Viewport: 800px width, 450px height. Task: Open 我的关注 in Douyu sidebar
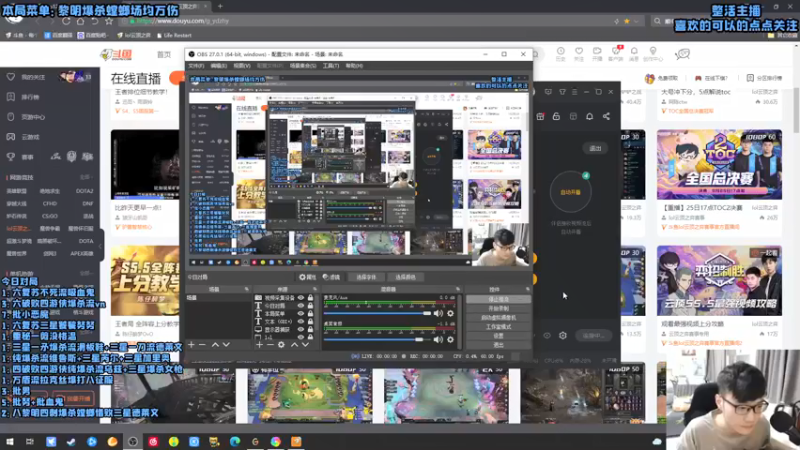(33, 77)
